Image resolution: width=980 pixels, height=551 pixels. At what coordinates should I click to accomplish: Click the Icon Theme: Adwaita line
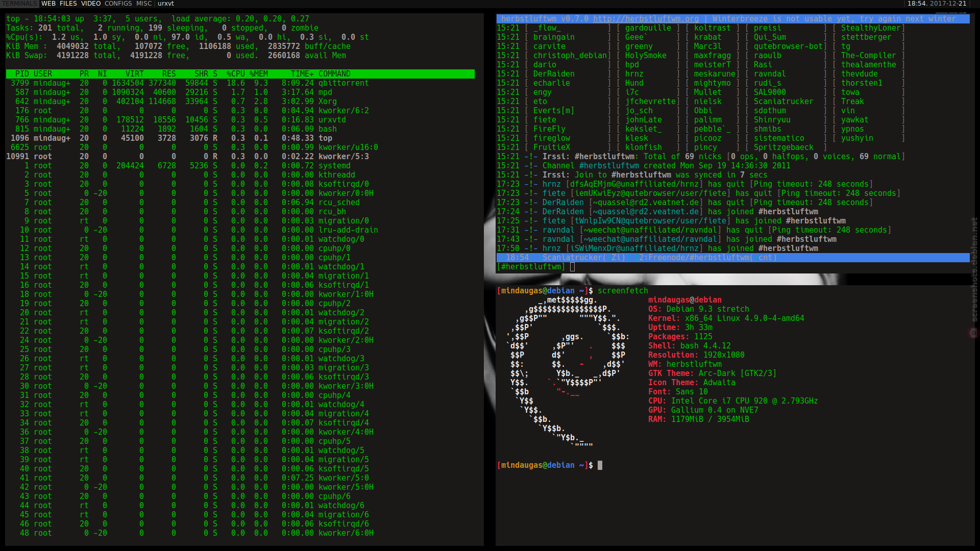pyautogui.click(x=692, y=383)
